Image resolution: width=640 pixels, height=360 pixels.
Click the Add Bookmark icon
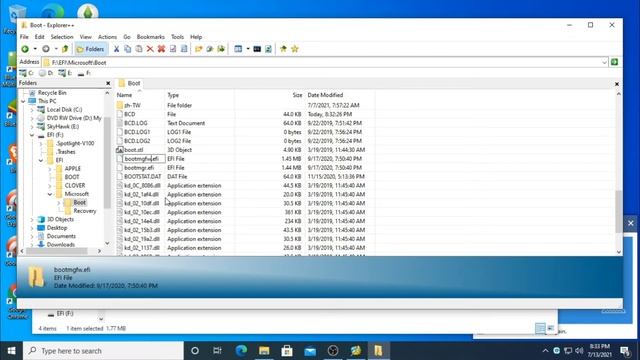[283, 49]
